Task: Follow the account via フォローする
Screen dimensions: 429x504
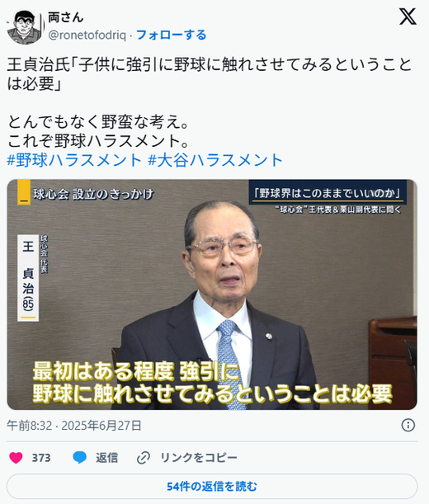Action: 171,35
